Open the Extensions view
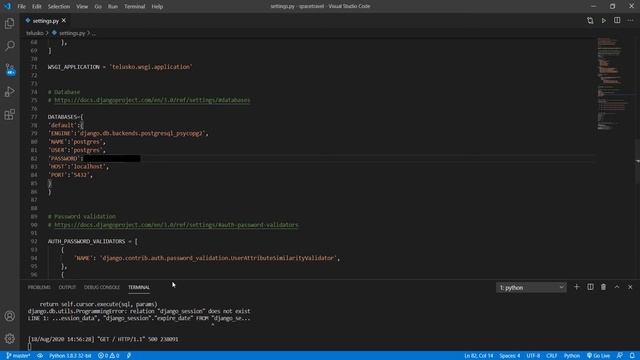 click(9, 114)
